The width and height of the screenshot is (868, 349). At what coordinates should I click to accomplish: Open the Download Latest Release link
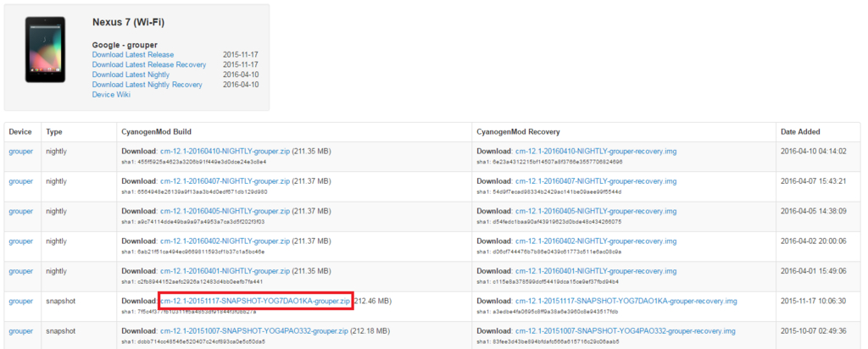(133, 55)
